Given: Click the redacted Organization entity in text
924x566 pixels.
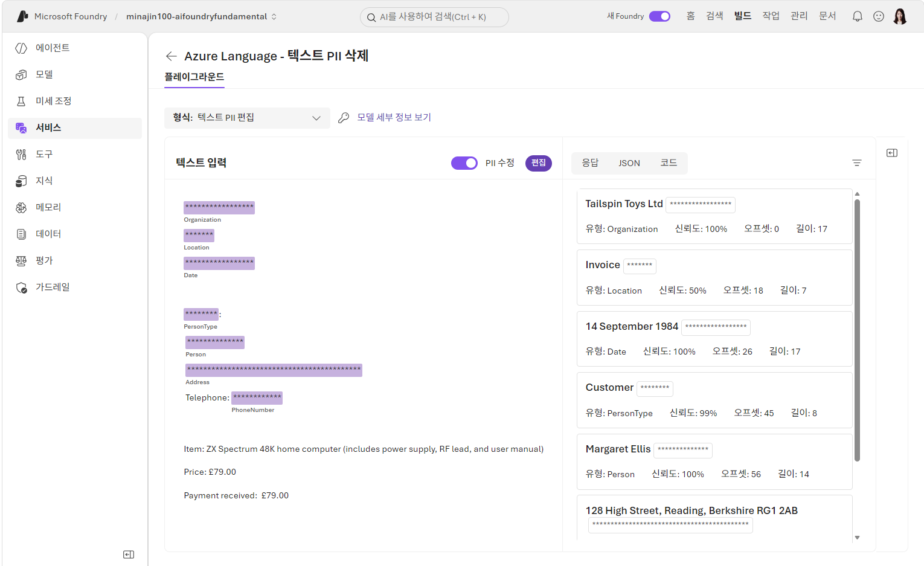Looking at the screenshot, I should 219,207.
